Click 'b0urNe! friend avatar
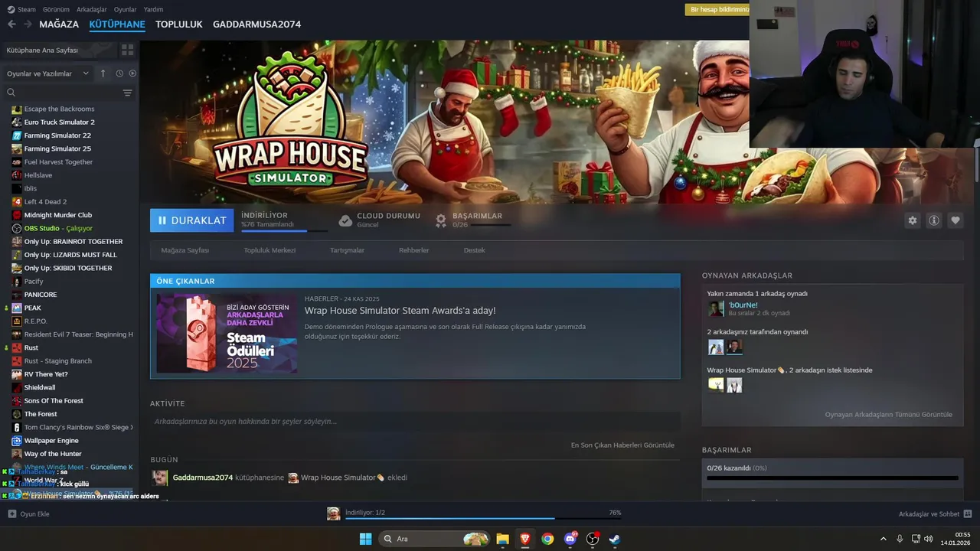The image size is (980, 551). 716,308
